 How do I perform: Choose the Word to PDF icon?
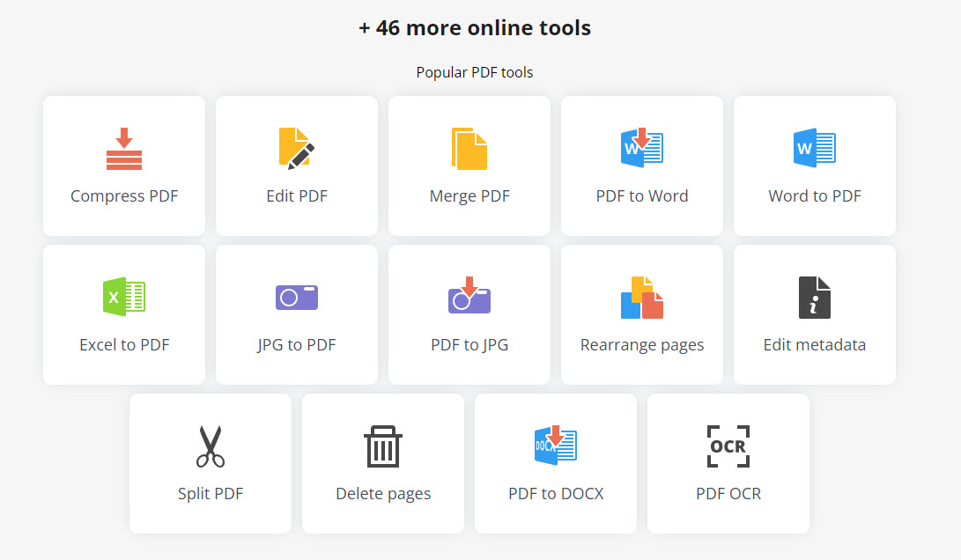point(814,148)
